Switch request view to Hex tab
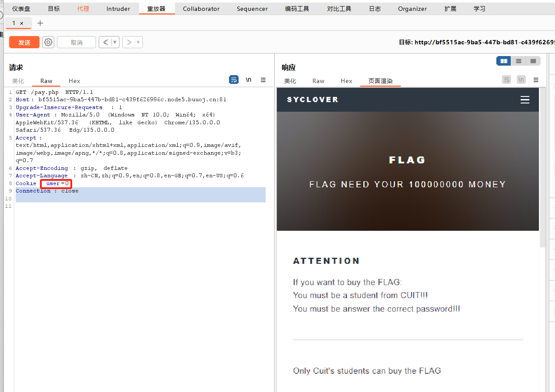The height and width of the screenshot is (392, 555). (74, 81)
